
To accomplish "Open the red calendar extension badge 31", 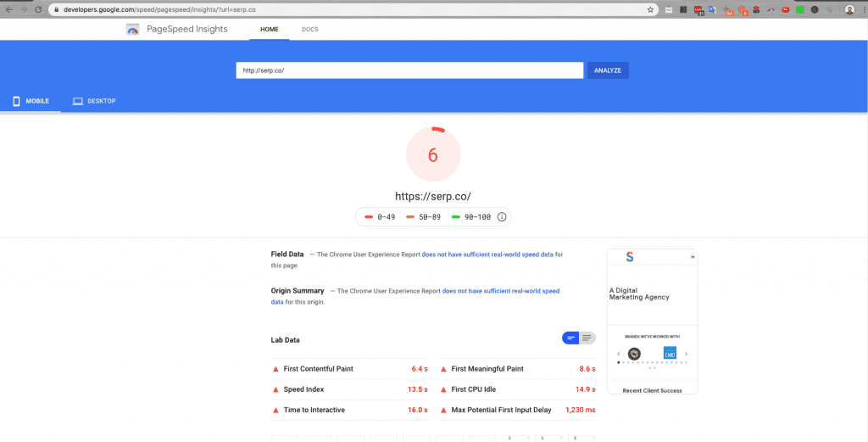I will point(699,10).
